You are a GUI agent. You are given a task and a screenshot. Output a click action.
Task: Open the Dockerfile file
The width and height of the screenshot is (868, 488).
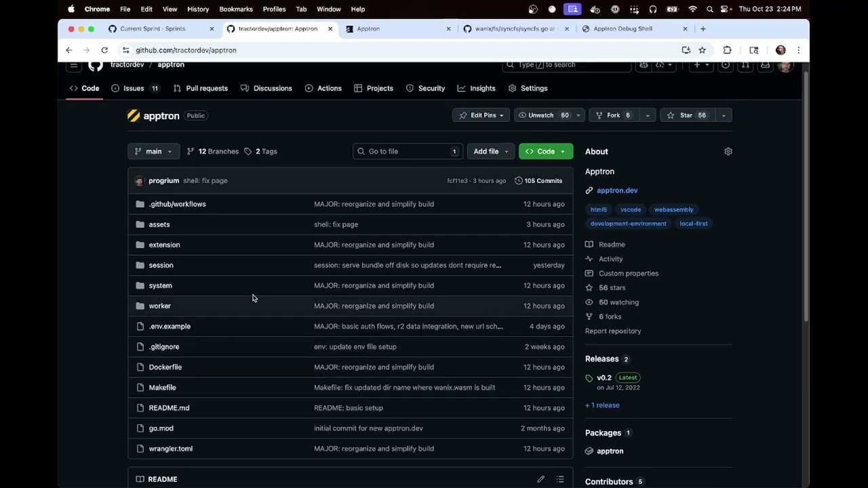(165, 367)
